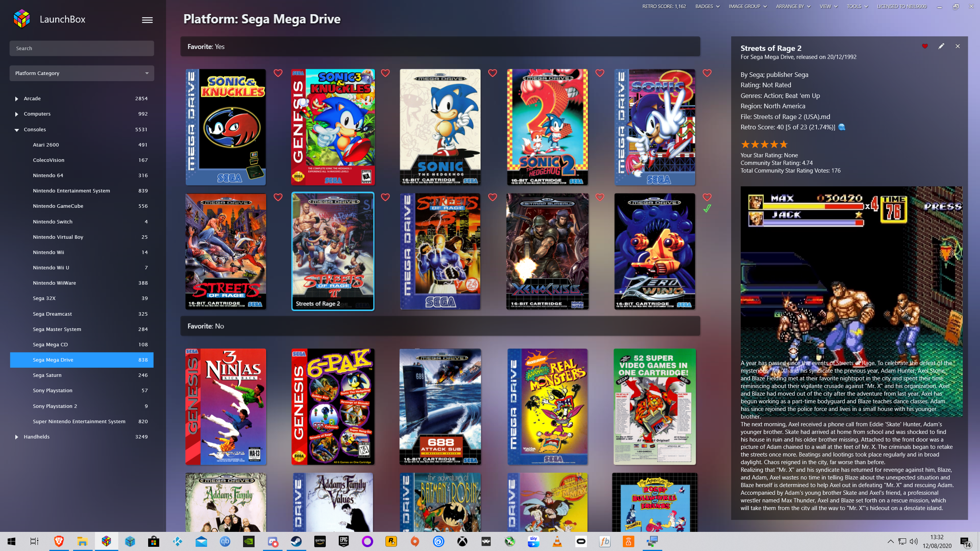
Task: Toggle favorite heart for Sonic 3
Action: click(707, 73)
